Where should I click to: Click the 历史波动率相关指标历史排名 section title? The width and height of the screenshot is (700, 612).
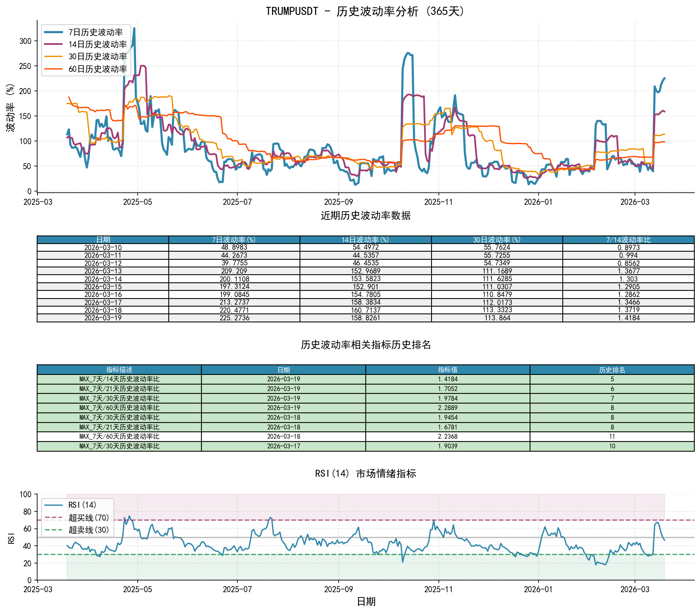(365, 345)
